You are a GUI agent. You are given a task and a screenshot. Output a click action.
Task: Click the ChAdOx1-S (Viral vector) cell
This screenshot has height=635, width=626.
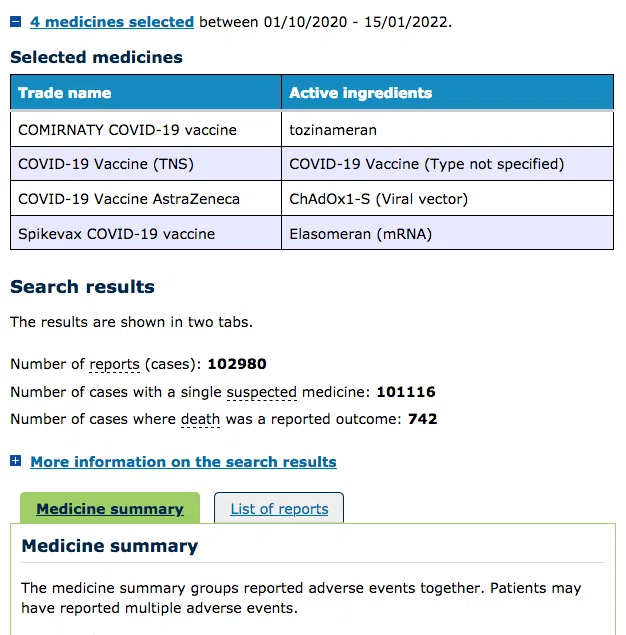447,199
